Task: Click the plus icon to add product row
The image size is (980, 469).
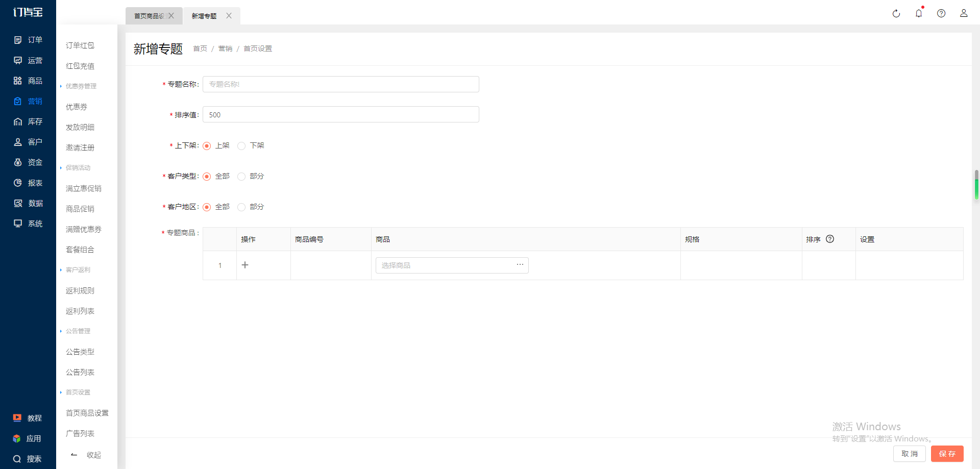Action: pyautogui.click(x=245, y=265)
